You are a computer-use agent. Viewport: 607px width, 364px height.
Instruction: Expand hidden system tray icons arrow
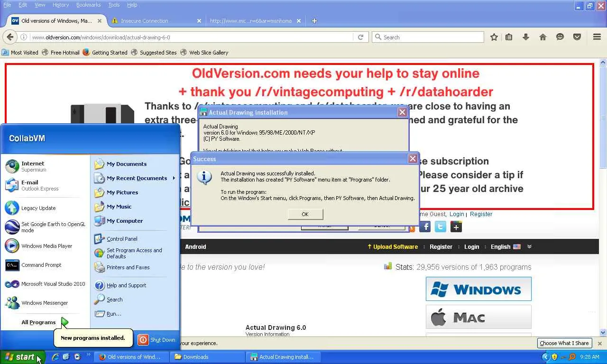tap(545, 357)
